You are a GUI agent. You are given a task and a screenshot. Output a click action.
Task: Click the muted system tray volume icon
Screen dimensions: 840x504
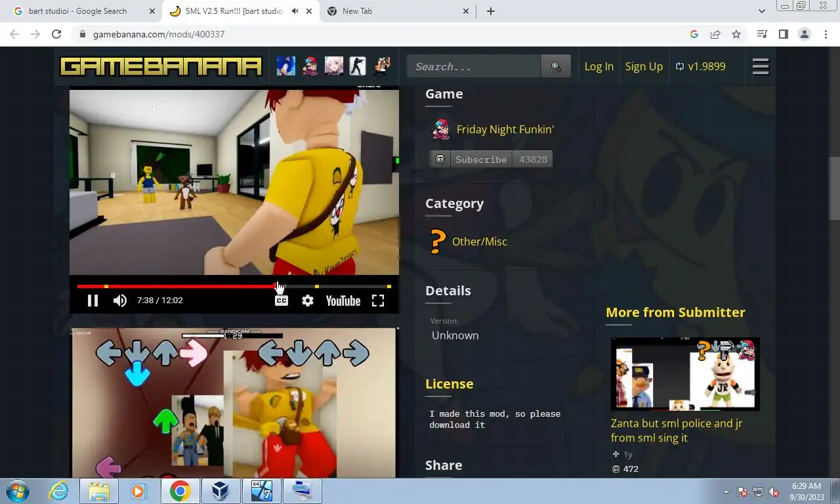click(x=774, y=492)
